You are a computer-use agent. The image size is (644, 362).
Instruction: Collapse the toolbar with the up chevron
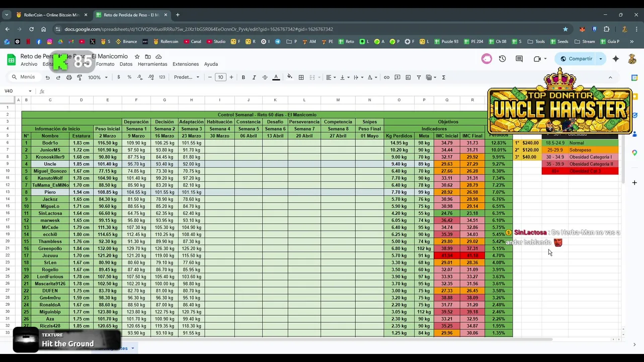click(610, 77)
